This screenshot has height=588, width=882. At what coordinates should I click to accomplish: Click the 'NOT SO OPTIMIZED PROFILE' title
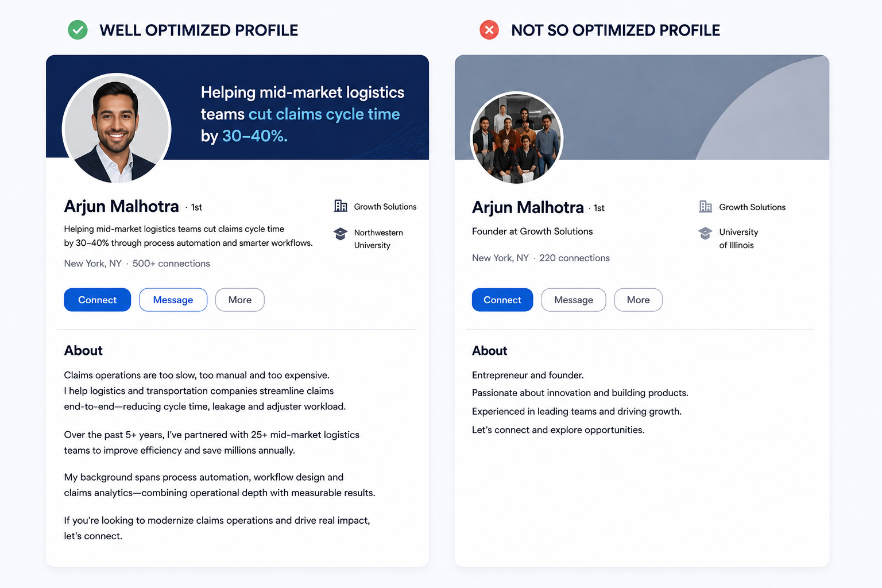click(x=616, y=30)
